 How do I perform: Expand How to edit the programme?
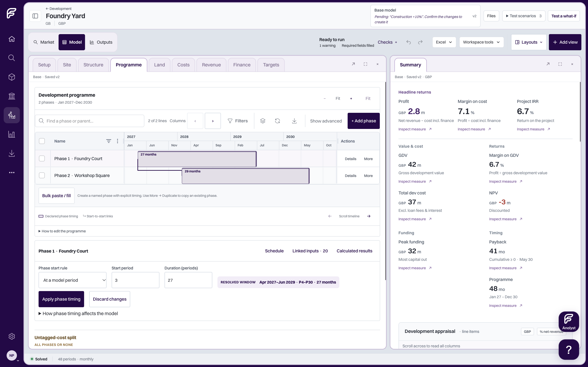(x=62, y=231)
